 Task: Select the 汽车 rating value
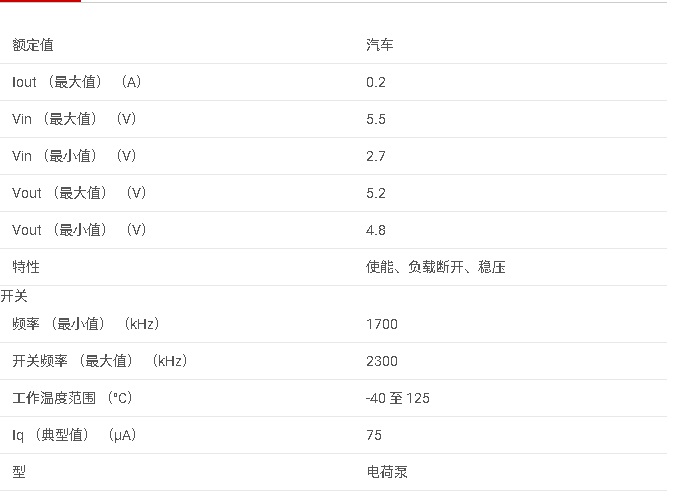pyautogui.click(x=380, y=45)
